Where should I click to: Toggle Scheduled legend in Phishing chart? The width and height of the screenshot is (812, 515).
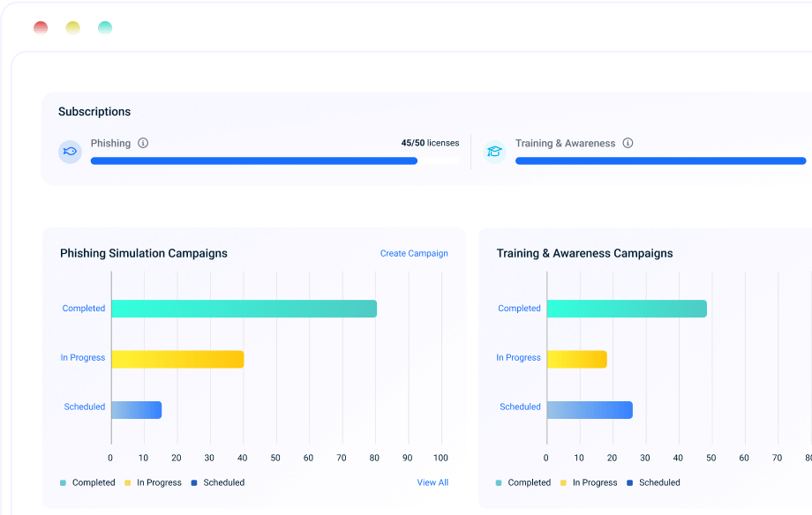(x=217, y=483)
